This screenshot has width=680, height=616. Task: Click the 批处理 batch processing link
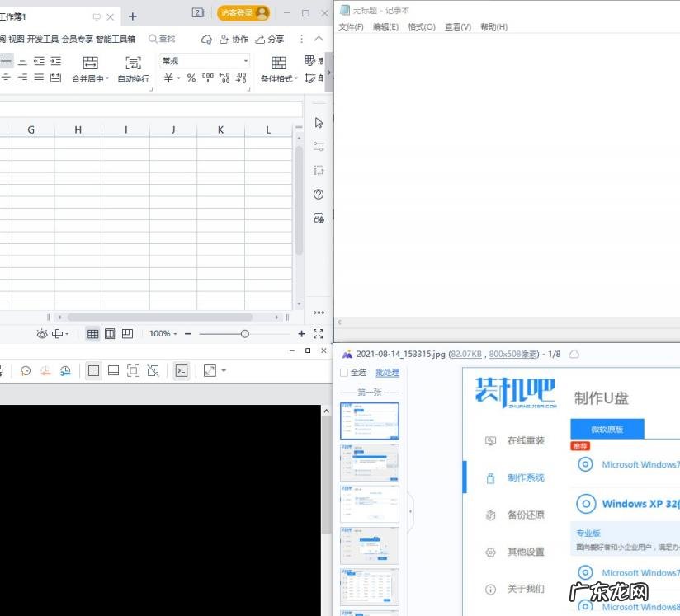[388, 373]
